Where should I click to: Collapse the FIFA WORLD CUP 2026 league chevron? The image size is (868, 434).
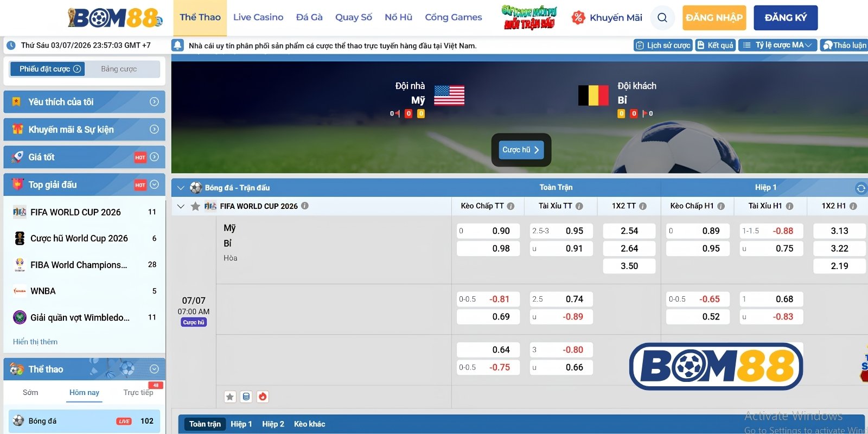coord(181,206)
